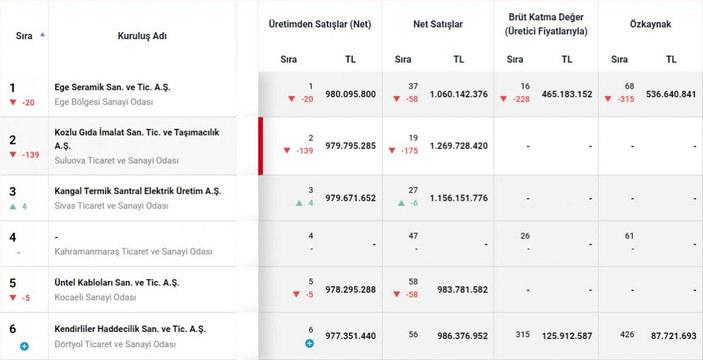Viewport: 703px width, 360px height.
Task: Sort by the Sıra column arrow
Action: (x=43, y=34)
